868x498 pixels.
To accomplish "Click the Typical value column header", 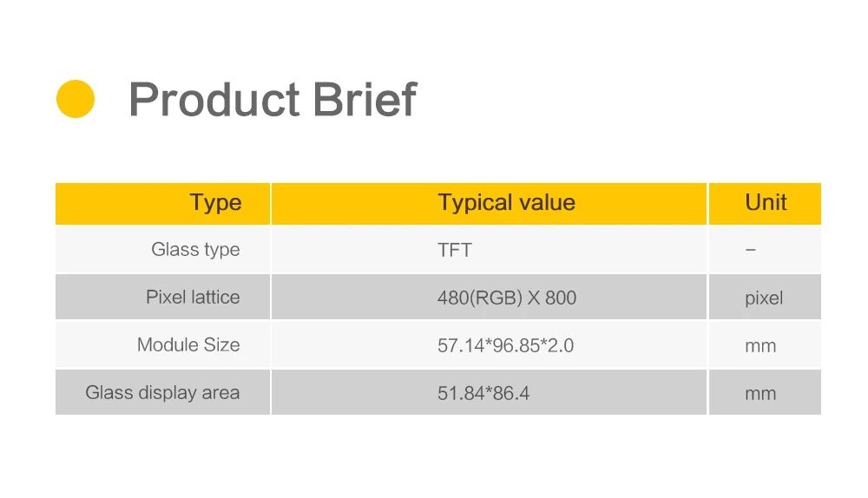I will pyautogui.click(x=506, y=202).
